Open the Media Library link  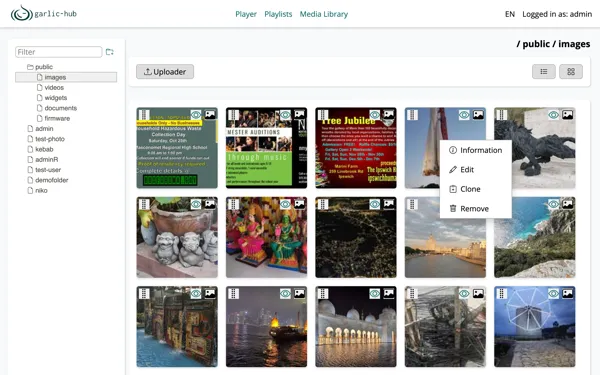pyautogui.click(x=324, y=14)
